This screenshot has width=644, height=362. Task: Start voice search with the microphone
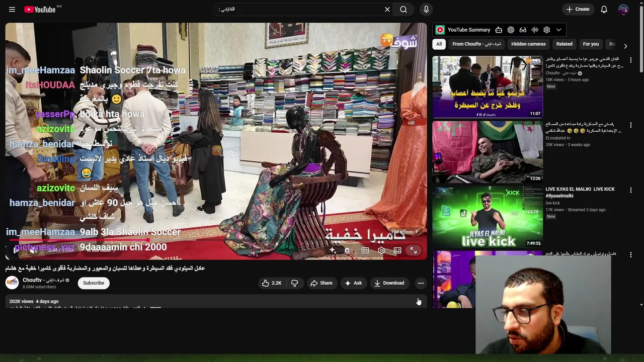[x=426, y=9]
